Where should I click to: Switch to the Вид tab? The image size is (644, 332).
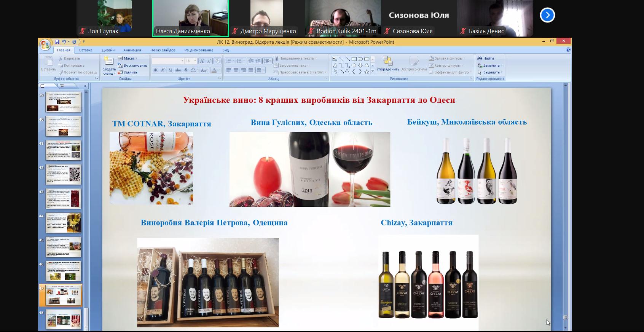tap(226, 50)
